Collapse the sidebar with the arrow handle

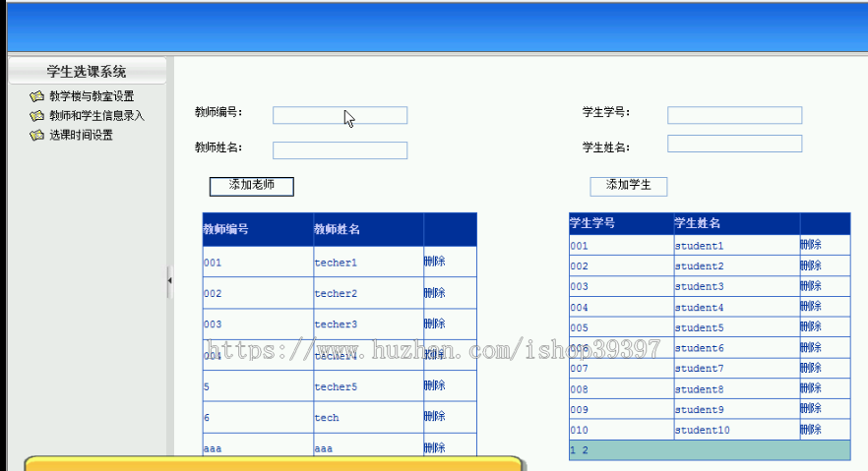click(169, 281)
